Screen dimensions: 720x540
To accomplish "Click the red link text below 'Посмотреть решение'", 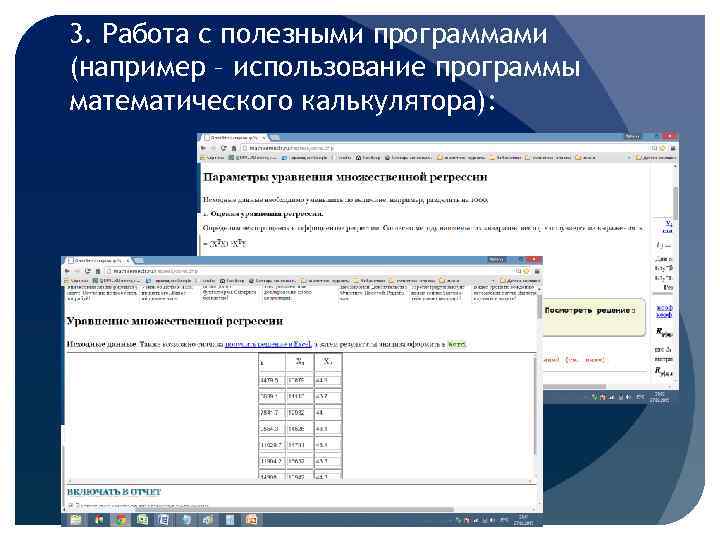I will click(575, 360).
